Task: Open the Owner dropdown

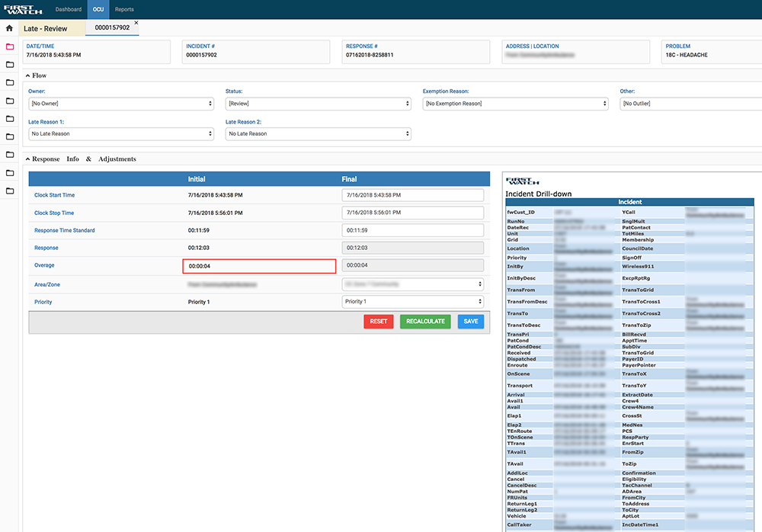Action: (x=121, y=104)
